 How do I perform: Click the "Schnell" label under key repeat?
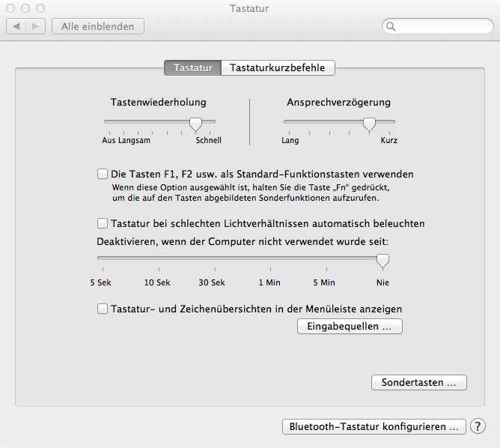[x=209, y=140]
